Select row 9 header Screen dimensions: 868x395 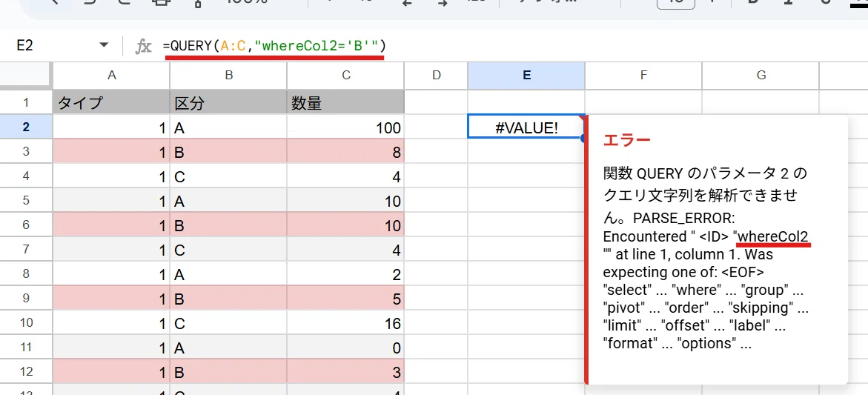pos(26,299)
